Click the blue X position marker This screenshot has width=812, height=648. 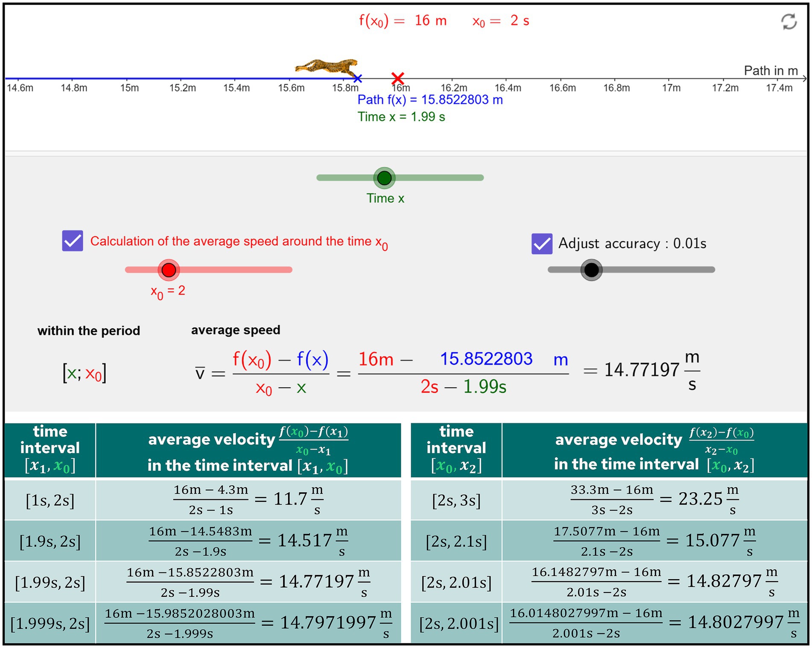click(358, 79)
